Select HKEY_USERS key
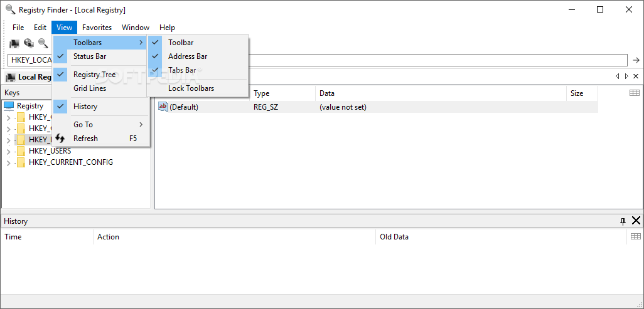 click(50, 151)
